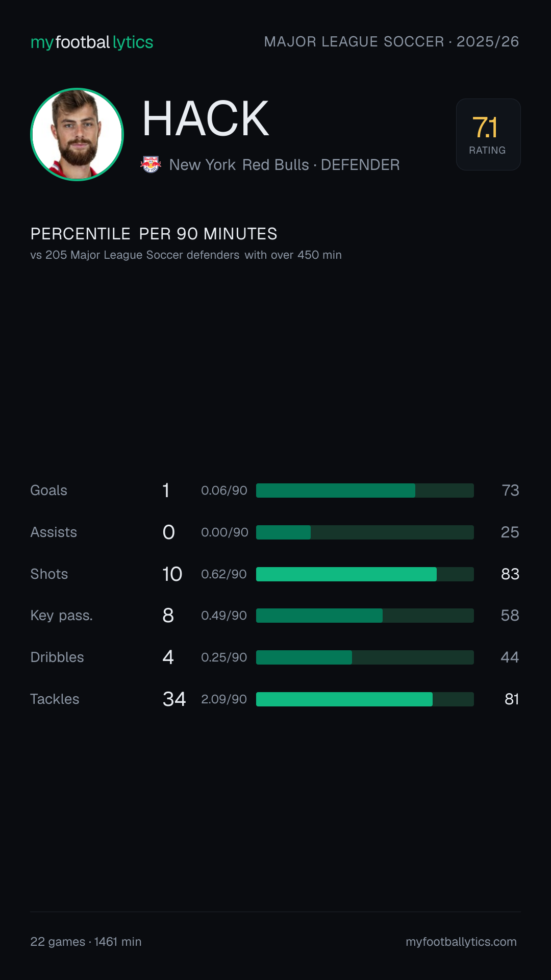
Task: Click the Tackles total of 34
Action: click(x=174, y=699)
